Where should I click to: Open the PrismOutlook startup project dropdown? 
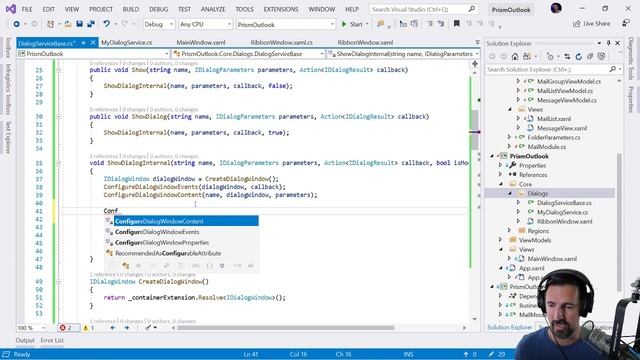(x=285, y=24)
